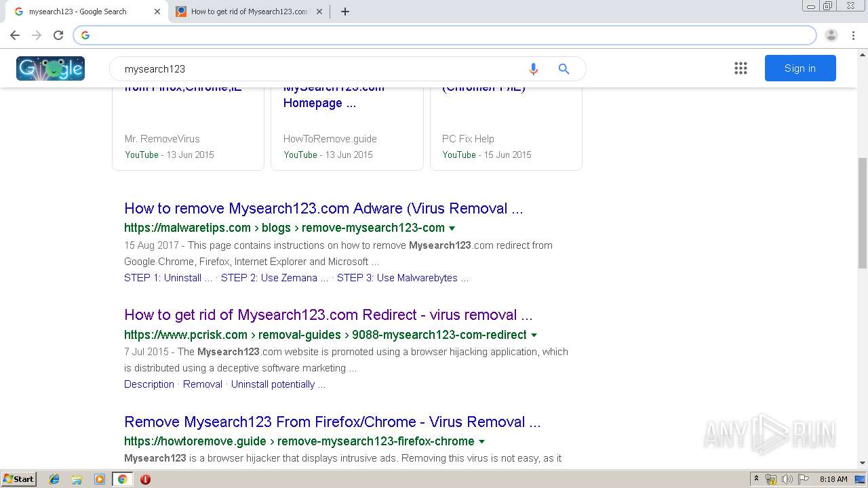Screen dimensions: 868x488
Task: Switch to the 'How to get rid of Mysearch123.com' tab
Action: (x=249, y=12)
